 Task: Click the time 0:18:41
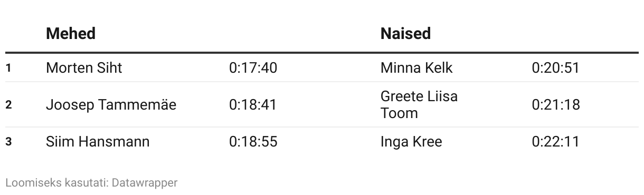(x=253, y=105)
